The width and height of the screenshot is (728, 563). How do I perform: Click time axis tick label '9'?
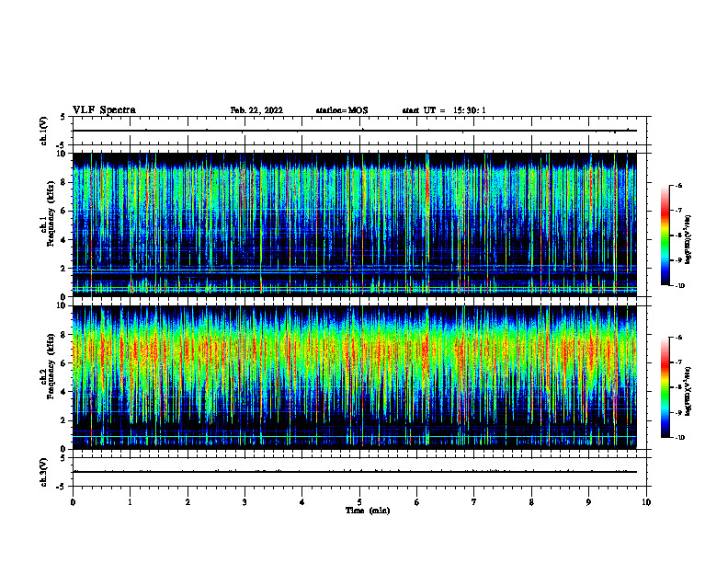[588, 502]
